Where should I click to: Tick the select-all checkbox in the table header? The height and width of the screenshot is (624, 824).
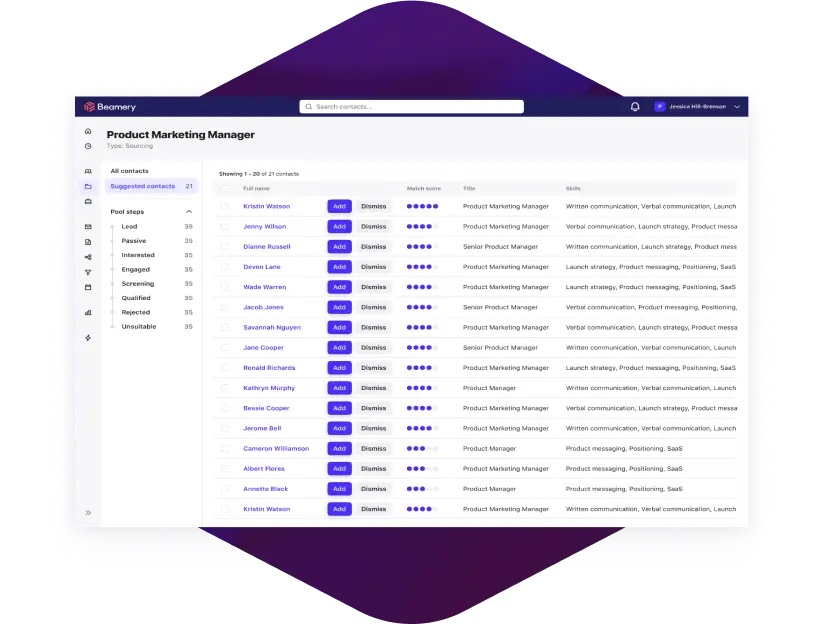pos(225,188)
